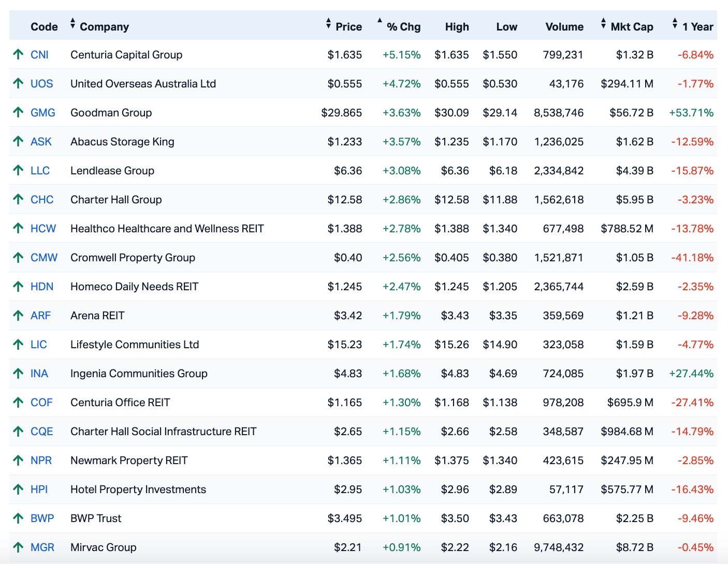Viewport: 728px width, 564px height.
Task: Open the INA stock code link
Action: (39, 374)
